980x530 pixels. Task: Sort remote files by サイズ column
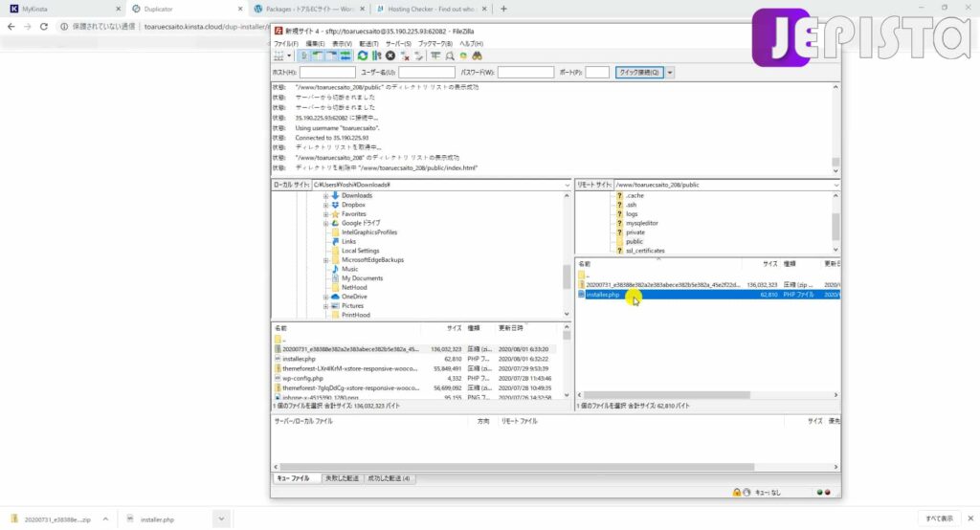tap(768, 264)
